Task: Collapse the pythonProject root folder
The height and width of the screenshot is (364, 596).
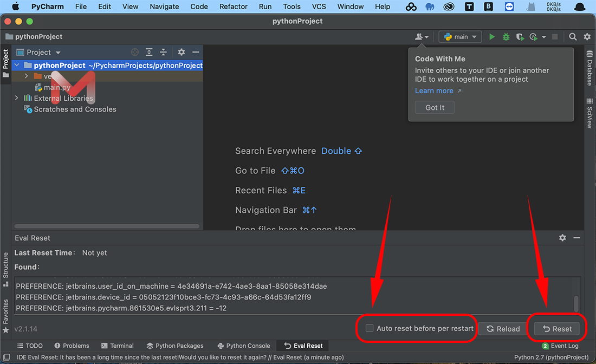Action: [x=17, y=65]
